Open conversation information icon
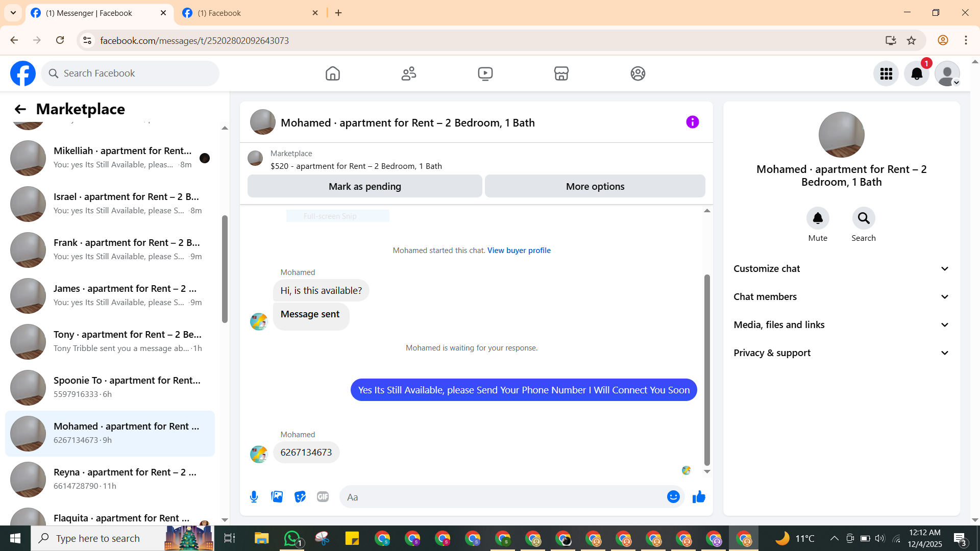980x551 pixels. (692, 122)
